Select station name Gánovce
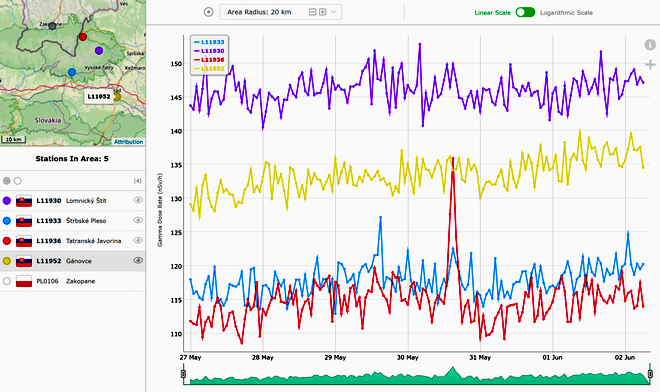660x392 pixels. point(79,261)
